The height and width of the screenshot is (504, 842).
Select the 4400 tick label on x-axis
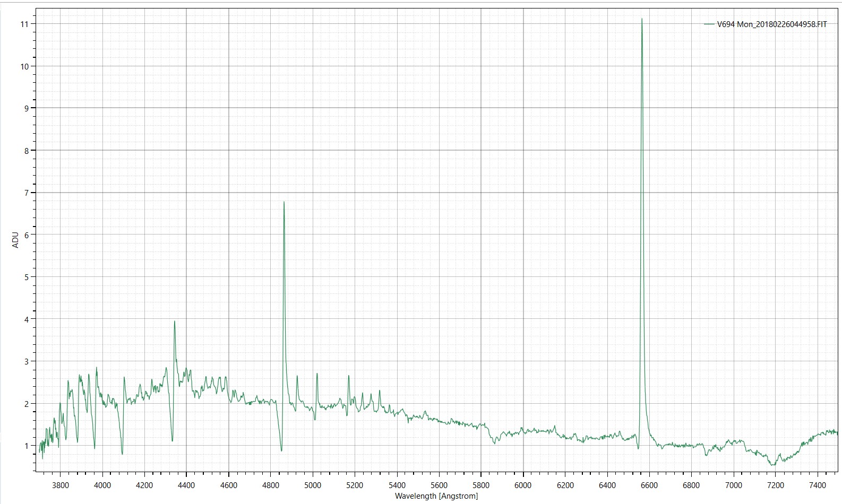coord(186,485)
